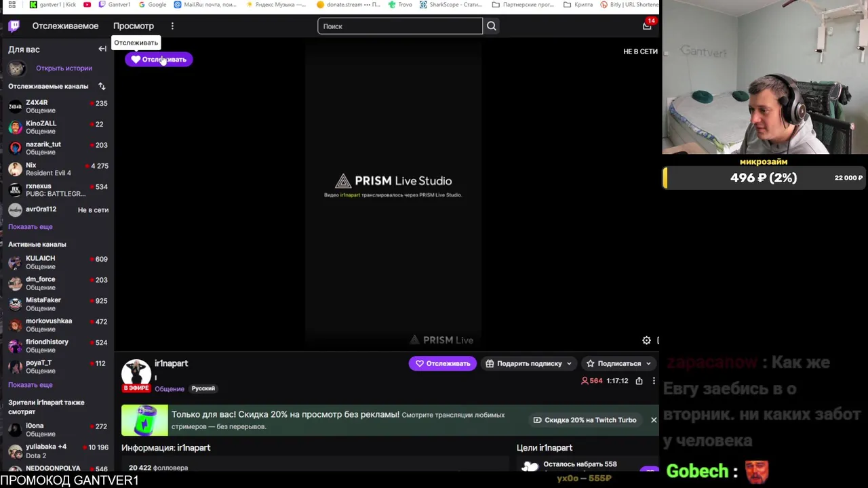868x488 pixels.
Task: Open the browser apps grid icon
Action: 12,5
